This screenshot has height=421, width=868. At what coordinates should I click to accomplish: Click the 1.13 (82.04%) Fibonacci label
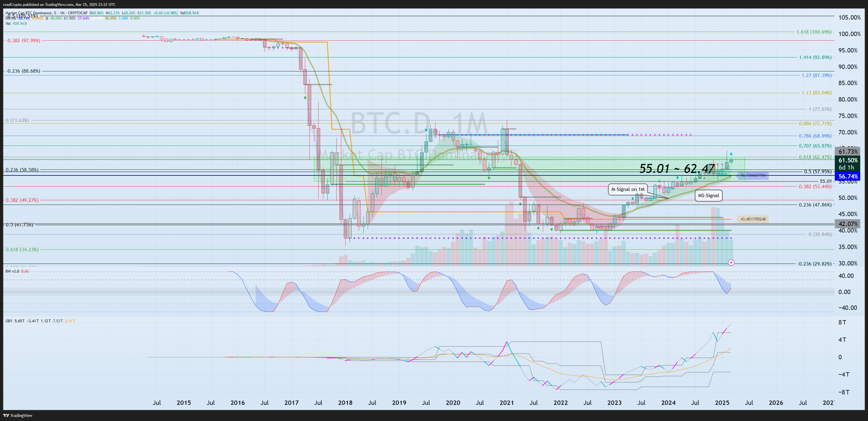[816, 93]
